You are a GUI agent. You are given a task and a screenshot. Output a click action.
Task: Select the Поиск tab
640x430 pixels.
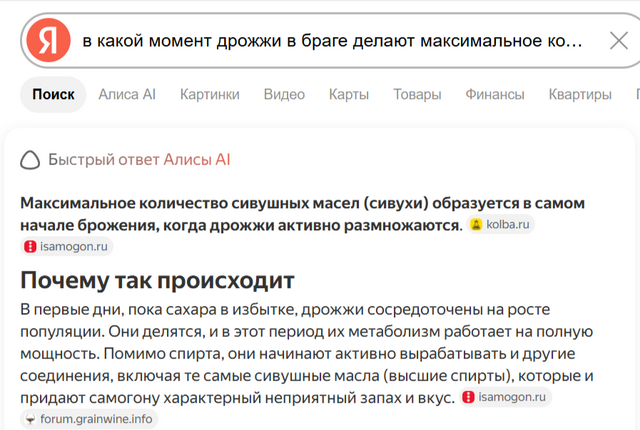click(x=53, y=95)
